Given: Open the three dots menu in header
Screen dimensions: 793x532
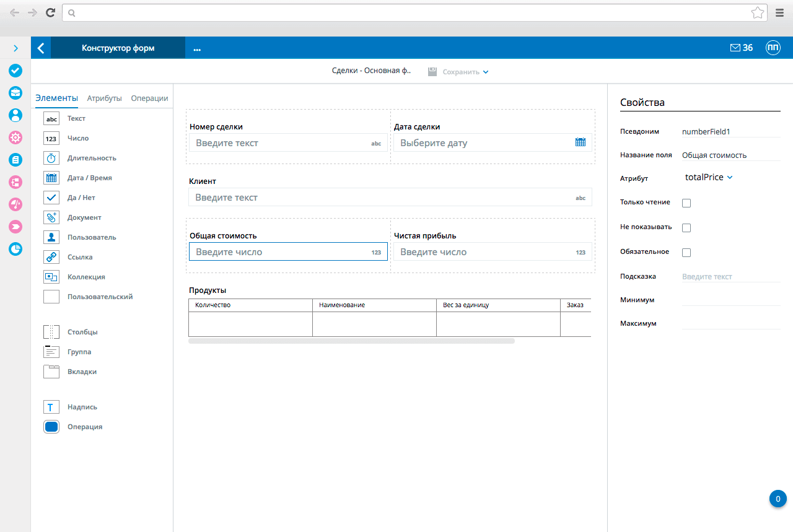Looking at the screenshot, I should pos(197,48).
